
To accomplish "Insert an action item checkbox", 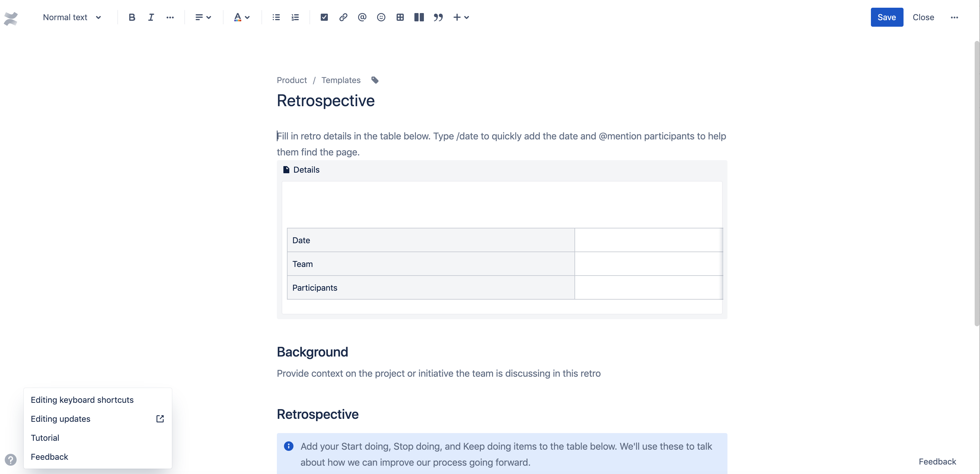I will click(x=324, y=17).
